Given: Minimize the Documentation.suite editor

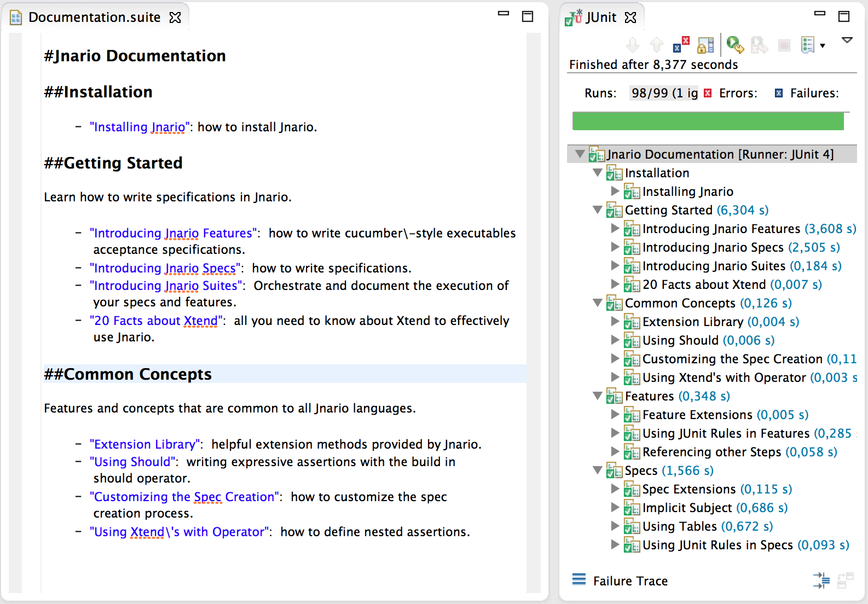Looking at the screenshot, I should tap(504, 14).
